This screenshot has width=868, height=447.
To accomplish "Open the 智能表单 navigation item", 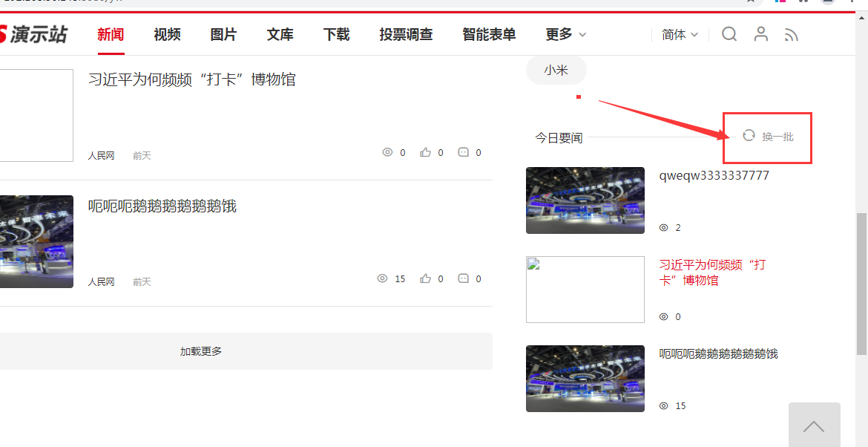I will click(x=490, y=34).
